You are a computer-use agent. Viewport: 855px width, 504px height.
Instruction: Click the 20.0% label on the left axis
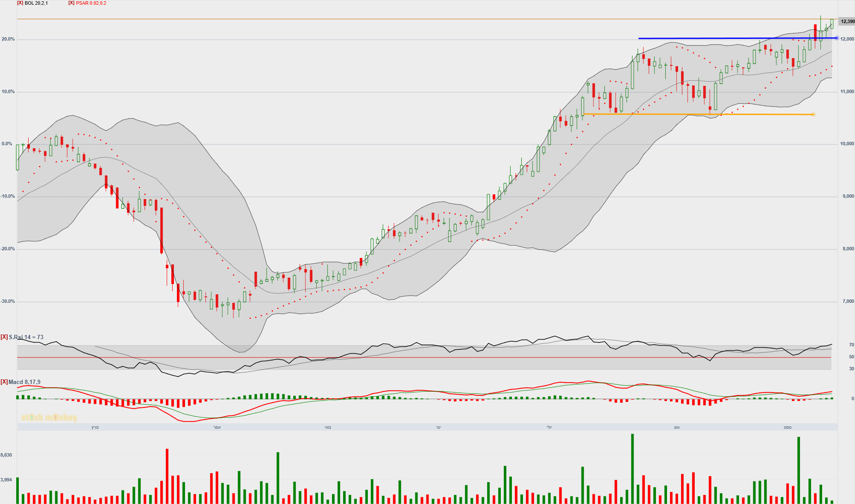click(8, 39)
